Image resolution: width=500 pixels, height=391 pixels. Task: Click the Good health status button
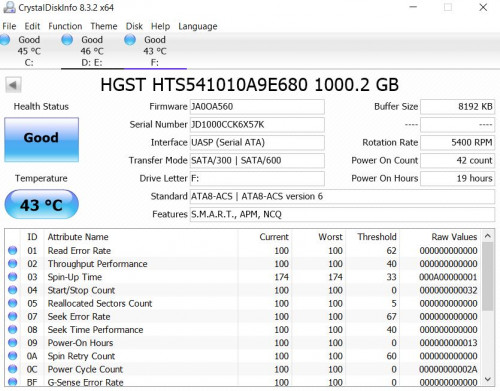tap(41, 139)
